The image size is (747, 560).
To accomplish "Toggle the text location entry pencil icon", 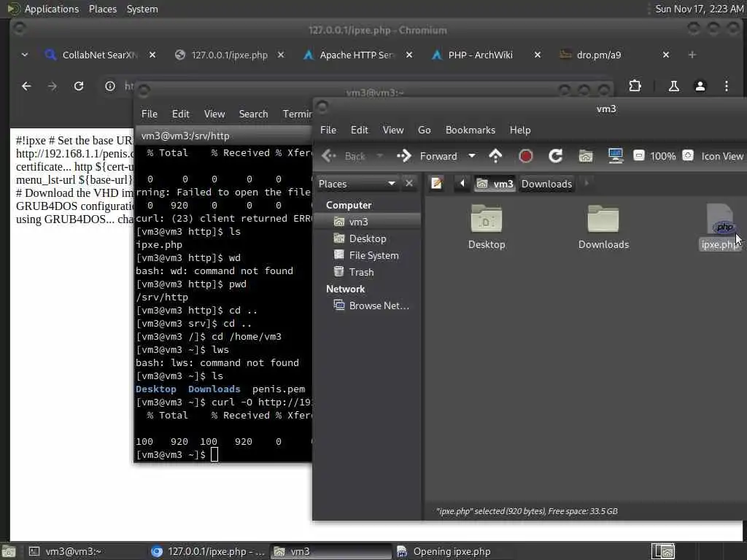I will (436, 183).
